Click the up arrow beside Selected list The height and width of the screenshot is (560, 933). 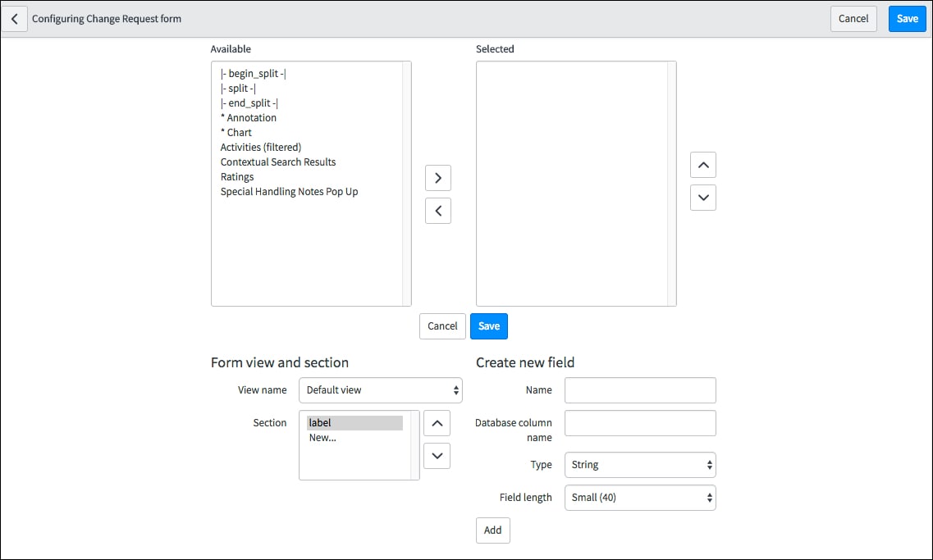702,164
